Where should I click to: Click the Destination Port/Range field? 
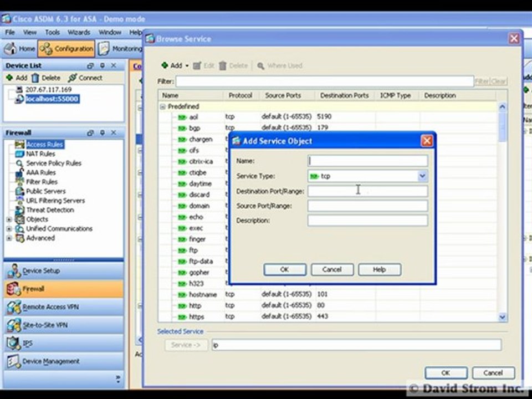[x=368, y=191]
